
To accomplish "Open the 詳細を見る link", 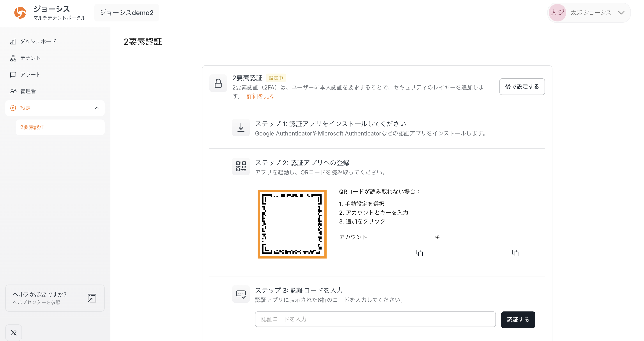I will (x=260, y=96).
